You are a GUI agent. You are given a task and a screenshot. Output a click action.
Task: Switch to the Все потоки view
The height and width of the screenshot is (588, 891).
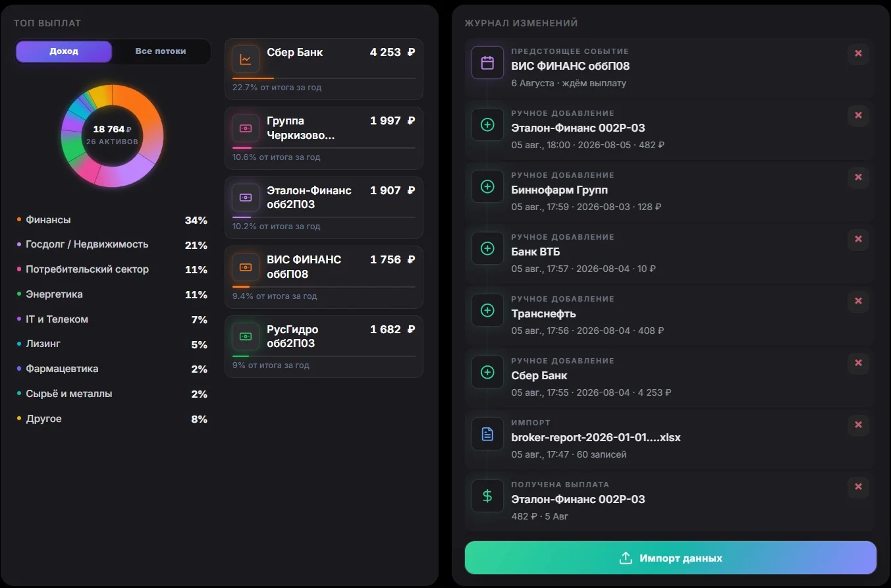click(161, 51)
